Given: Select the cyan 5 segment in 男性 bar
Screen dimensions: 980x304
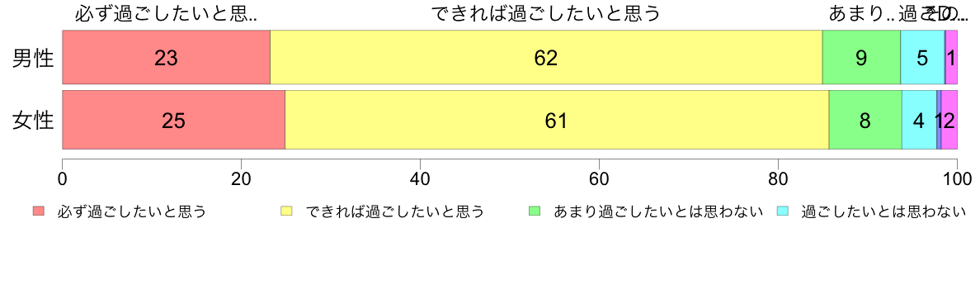Looking at the screenshot, I should click(922, 57).
